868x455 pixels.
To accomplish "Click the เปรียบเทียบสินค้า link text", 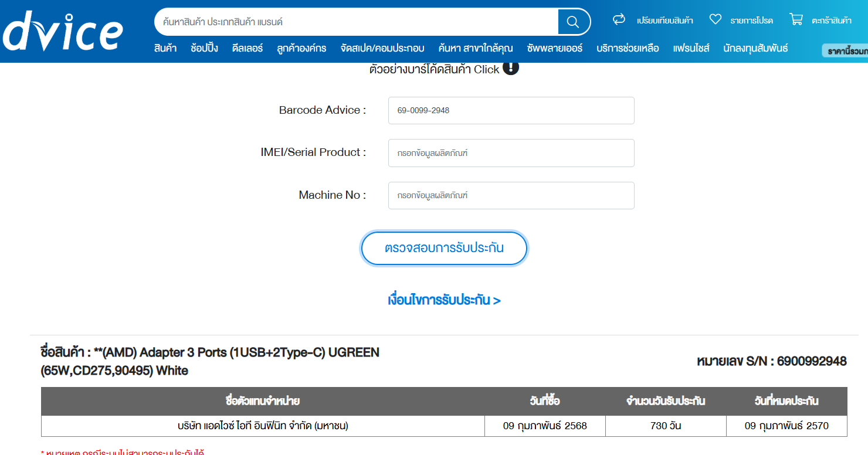I will tap(665, 21).
